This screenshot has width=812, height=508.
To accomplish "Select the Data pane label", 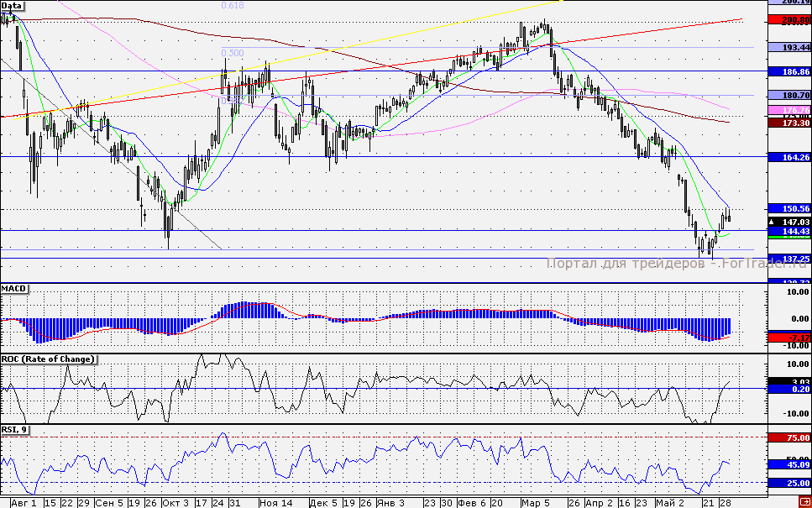I will click(x=12, y=5).
